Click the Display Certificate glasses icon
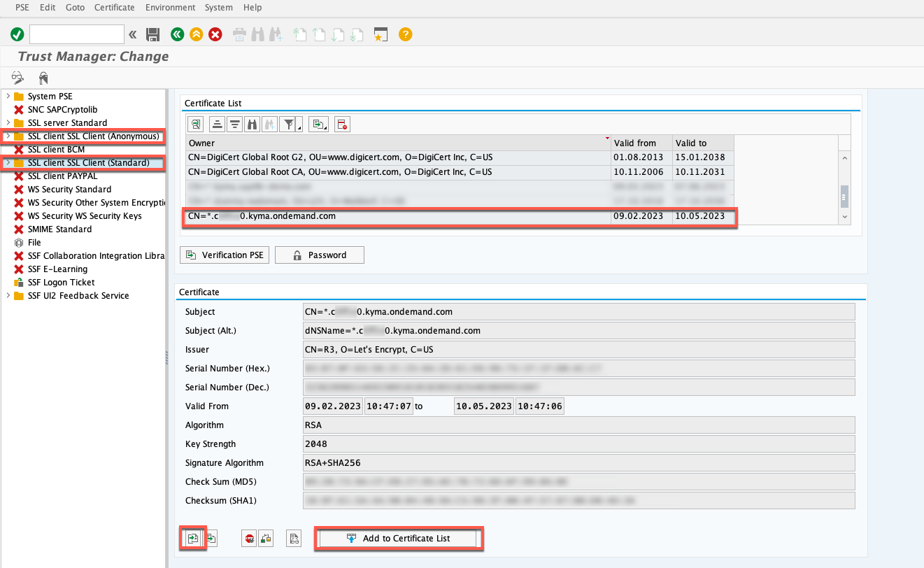This screenshot has width=924, height=568. click(294, 538)
